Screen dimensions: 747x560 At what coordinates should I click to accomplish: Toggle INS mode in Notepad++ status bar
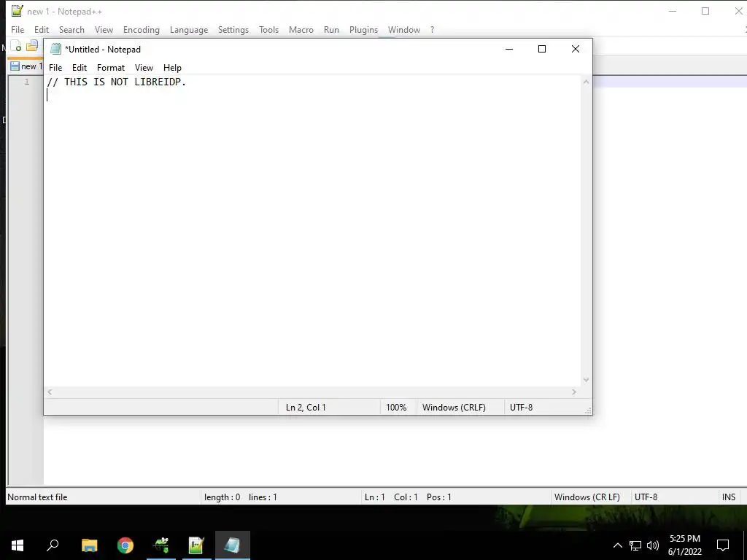[x=729, y=497]
